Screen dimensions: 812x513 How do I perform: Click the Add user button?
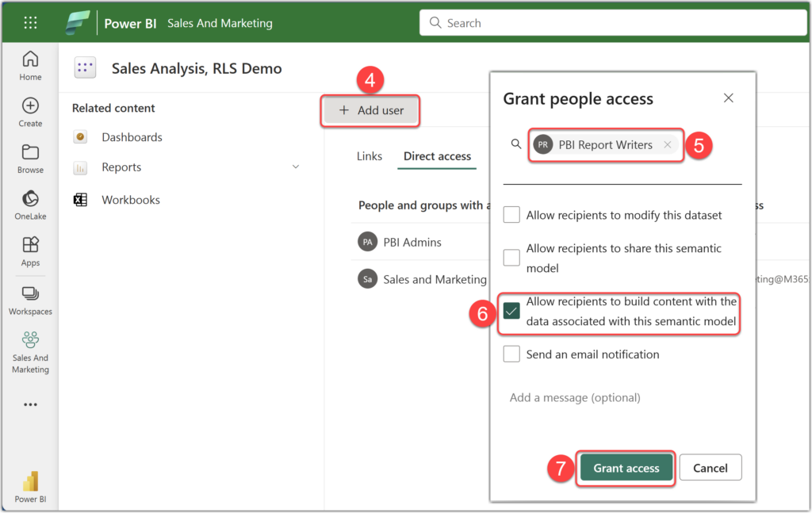(x=370, y=110)
